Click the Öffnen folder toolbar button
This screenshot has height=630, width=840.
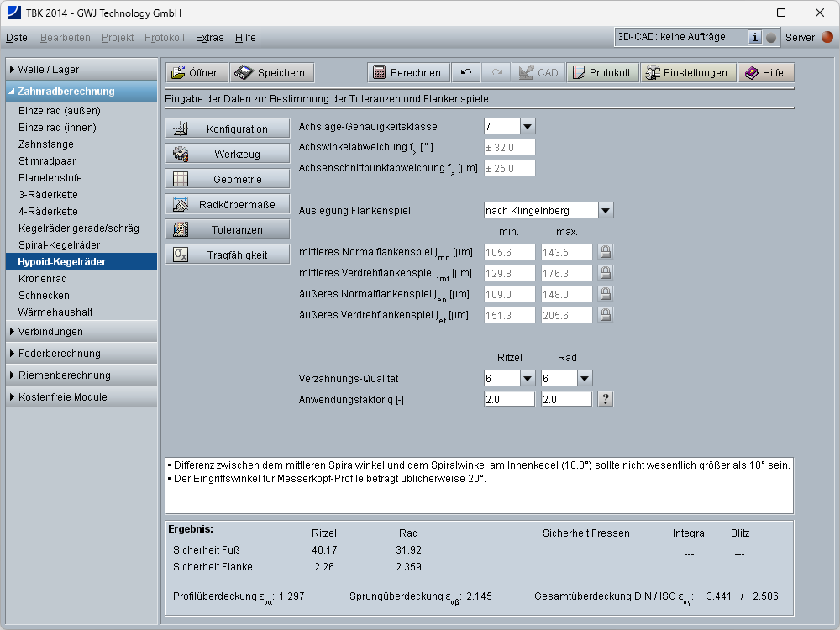(x=195, y=73)
